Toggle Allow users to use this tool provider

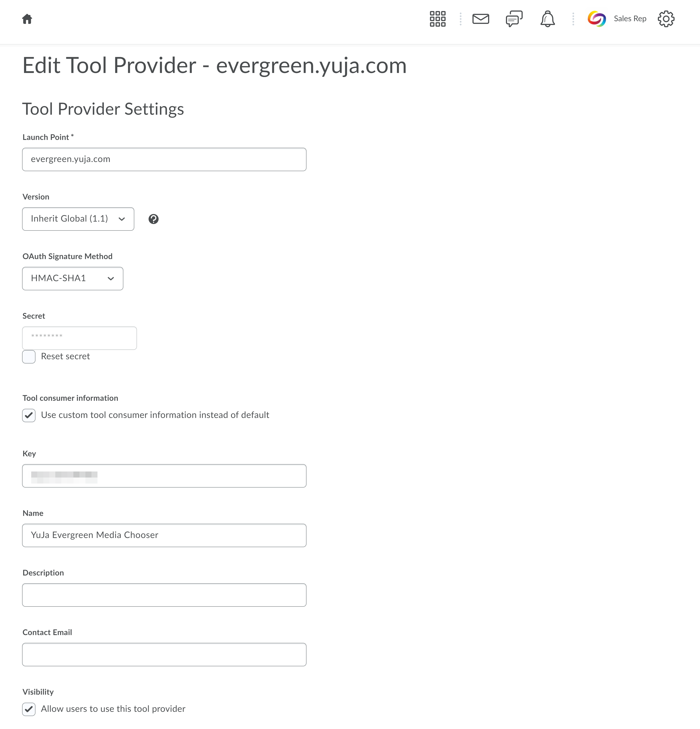coord(29,709)
